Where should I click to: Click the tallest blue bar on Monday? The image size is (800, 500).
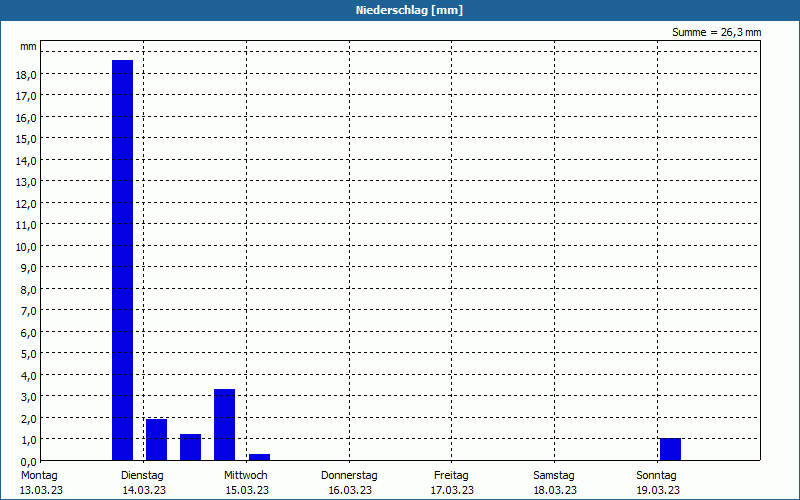point(122,260)
